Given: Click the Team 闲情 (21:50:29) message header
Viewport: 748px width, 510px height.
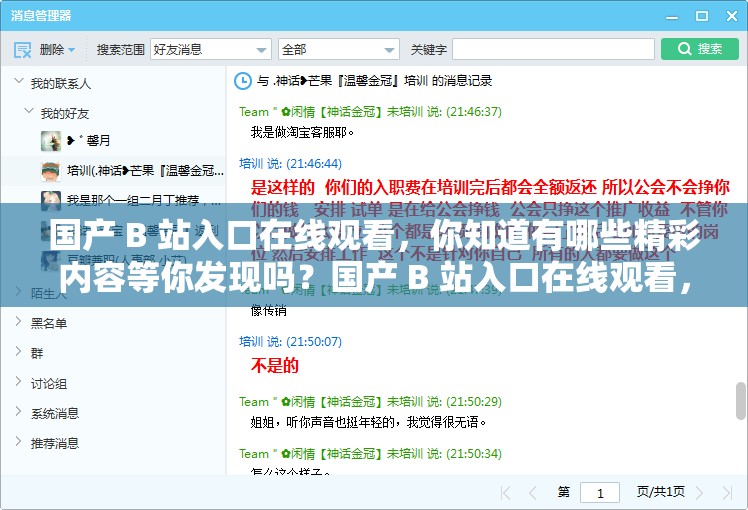Looking at the screenshot, I should click(370, 402).
